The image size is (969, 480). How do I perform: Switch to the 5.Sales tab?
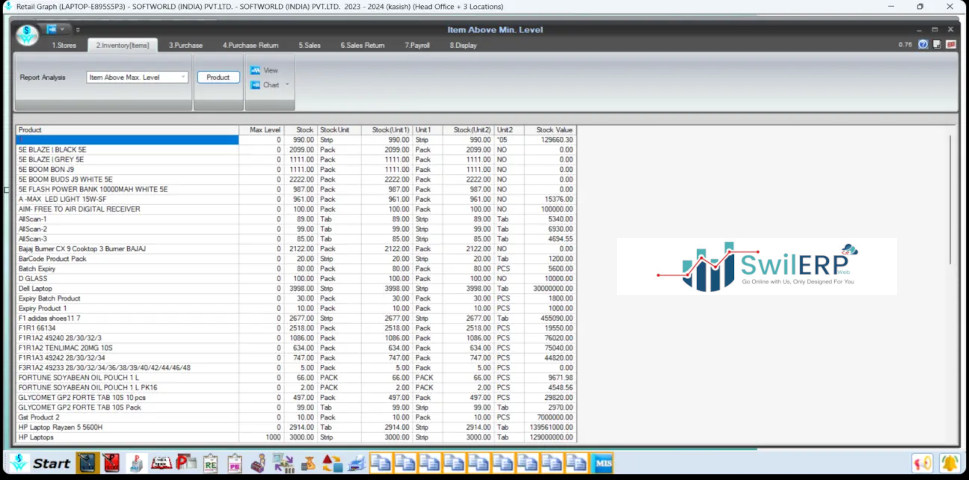coord(310,45)
